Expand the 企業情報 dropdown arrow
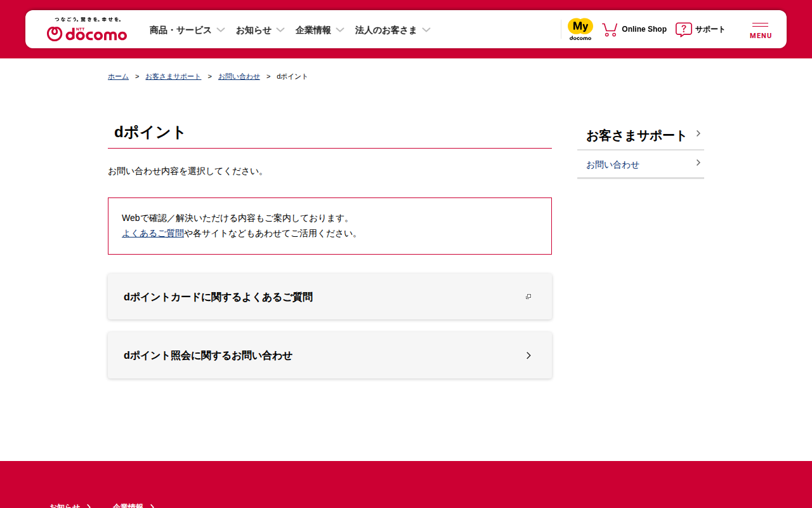812x508 pixels. point(340,30)
